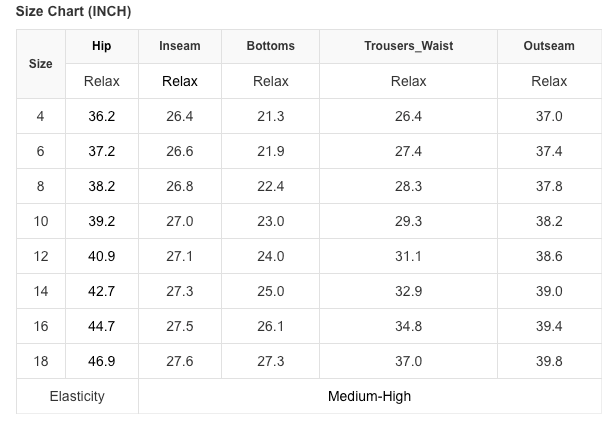The image size is (614, 429).
Task: Click the 39.8 outseam measurement cell
Action: click(x=549, y=361)
